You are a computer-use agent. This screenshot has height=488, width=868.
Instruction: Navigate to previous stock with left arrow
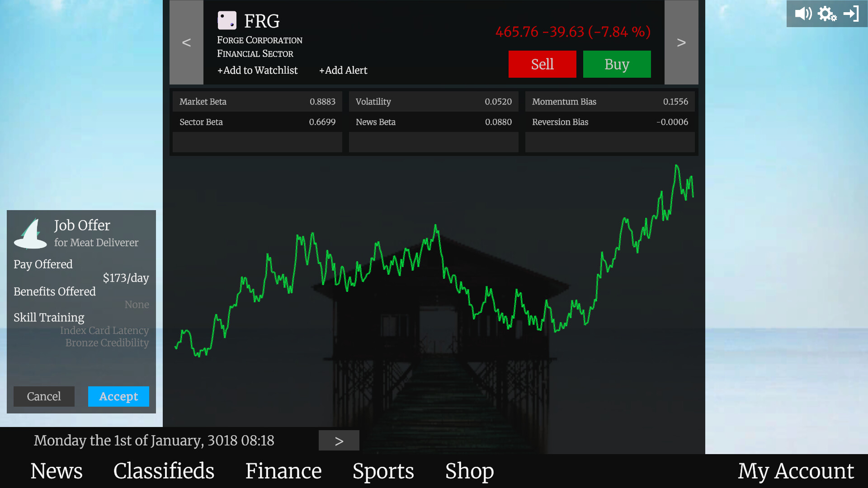click(x=186, y=42)
